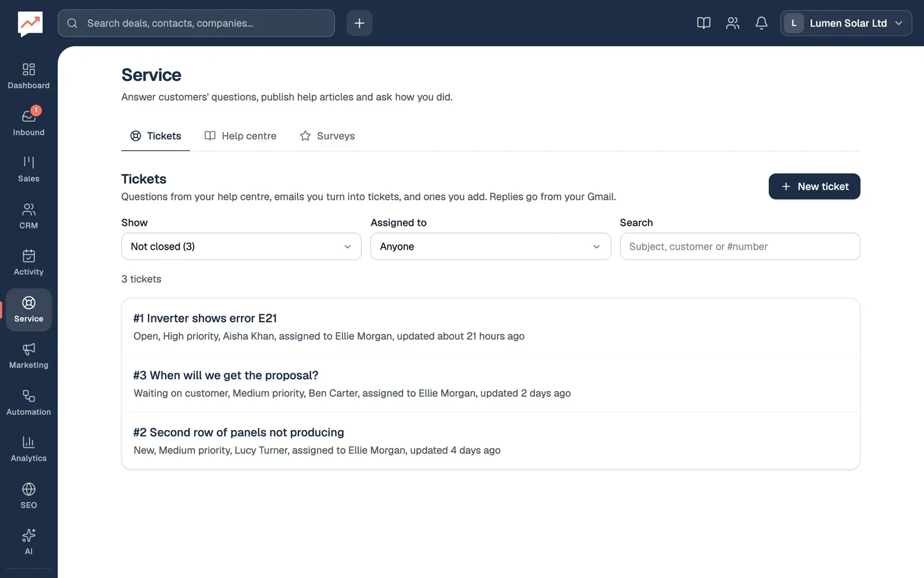Click 'Waiting on customer, Medium priority' details line

coord(352,394)
